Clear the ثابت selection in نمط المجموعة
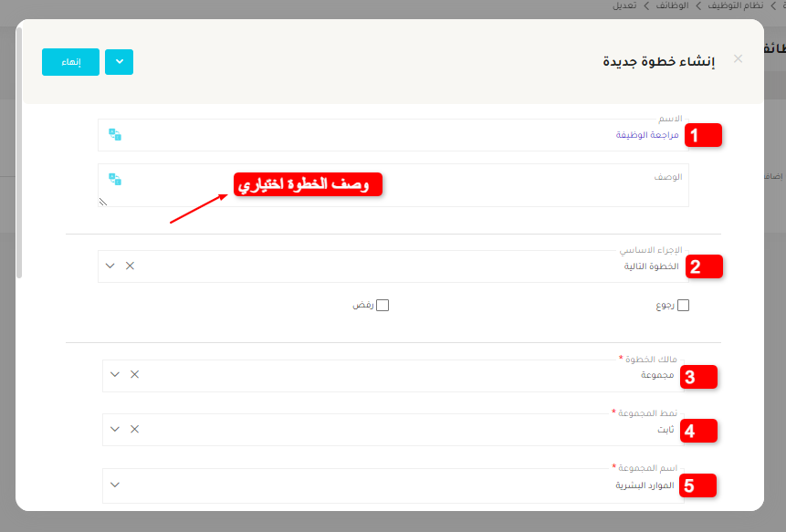 point(132,429)
